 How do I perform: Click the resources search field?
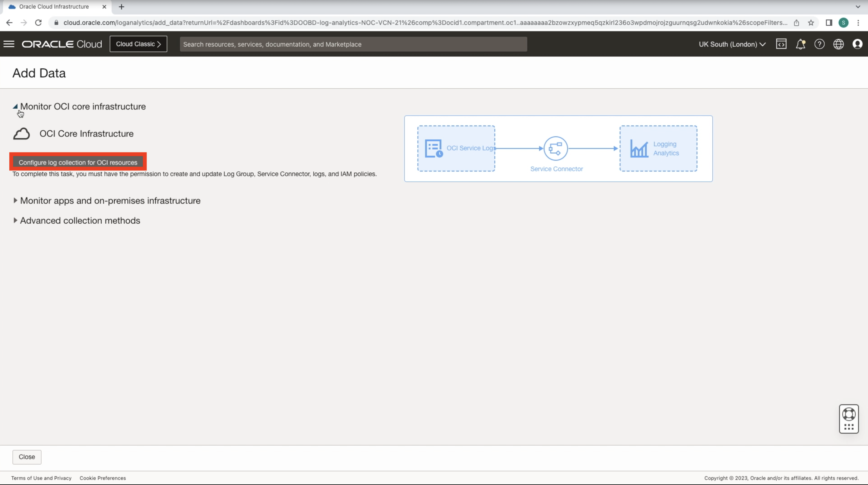(353, 44)
